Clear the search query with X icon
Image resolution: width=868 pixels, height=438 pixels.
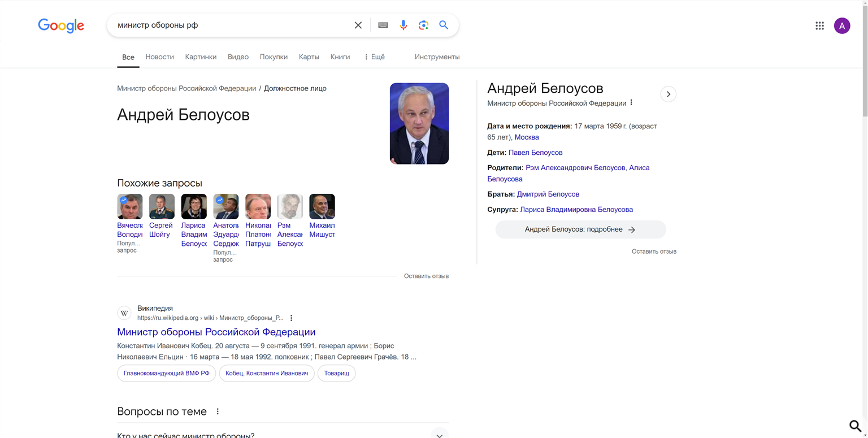tap(358, 25)
